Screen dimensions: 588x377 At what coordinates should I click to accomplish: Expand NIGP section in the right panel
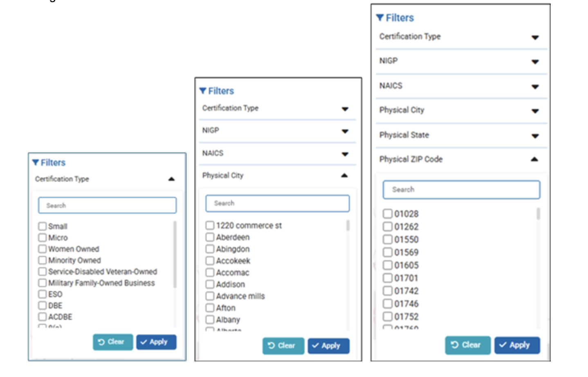(x=535, y=62)
